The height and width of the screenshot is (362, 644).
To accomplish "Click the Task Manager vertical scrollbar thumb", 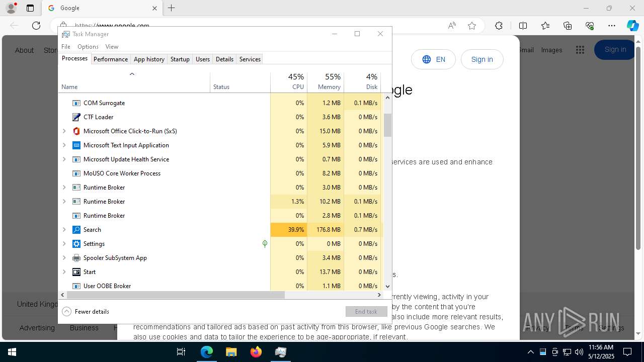I will [x=387, y=125].
